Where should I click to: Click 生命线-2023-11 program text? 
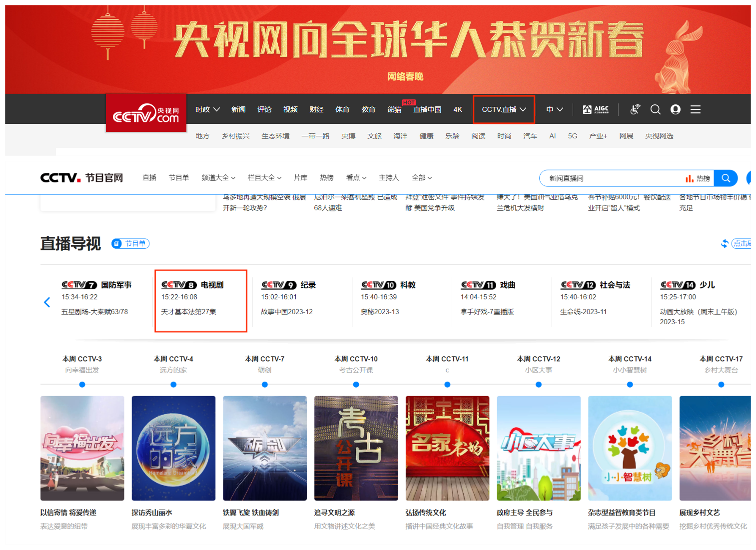click(x=584, y=312)
